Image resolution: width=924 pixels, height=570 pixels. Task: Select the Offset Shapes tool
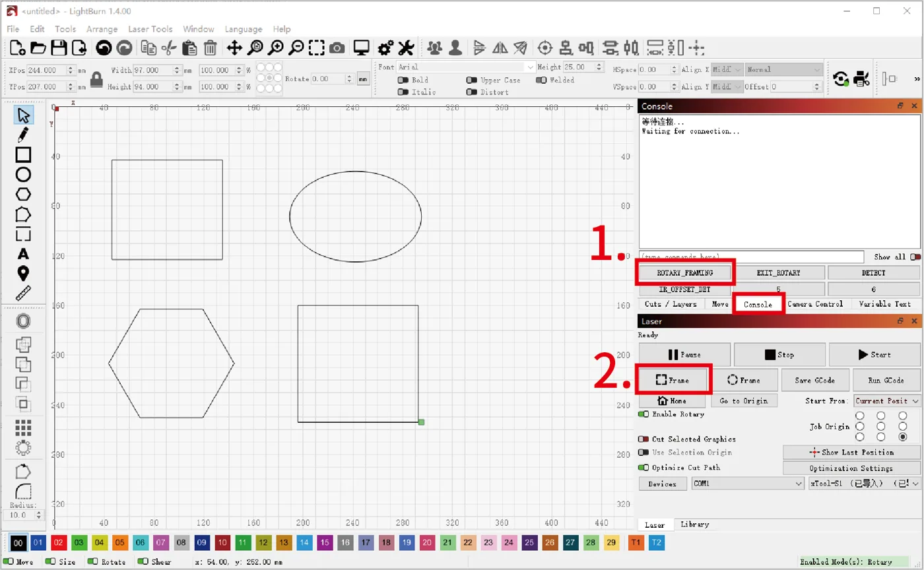[x=23, y=321]
